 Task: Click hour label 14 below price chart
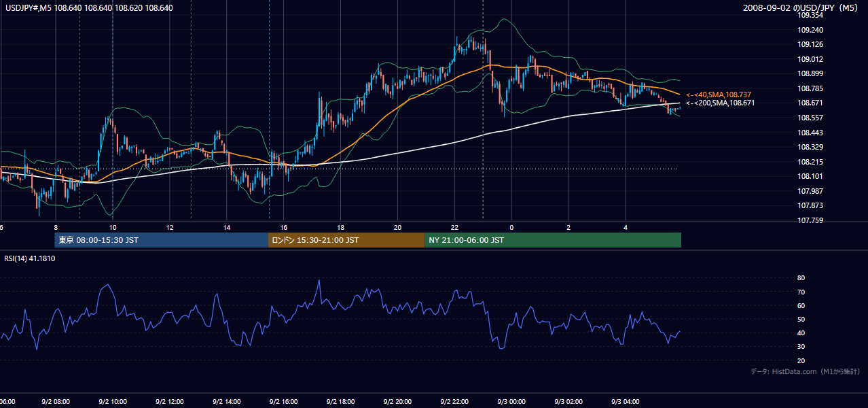226,228
